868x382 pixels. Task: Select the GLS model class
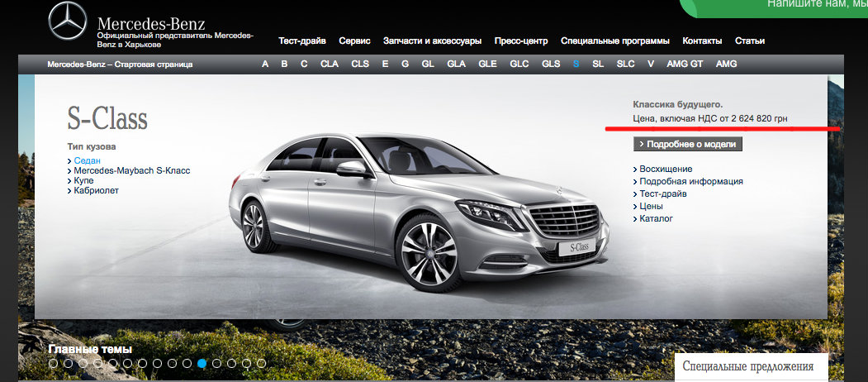point(551,64)
